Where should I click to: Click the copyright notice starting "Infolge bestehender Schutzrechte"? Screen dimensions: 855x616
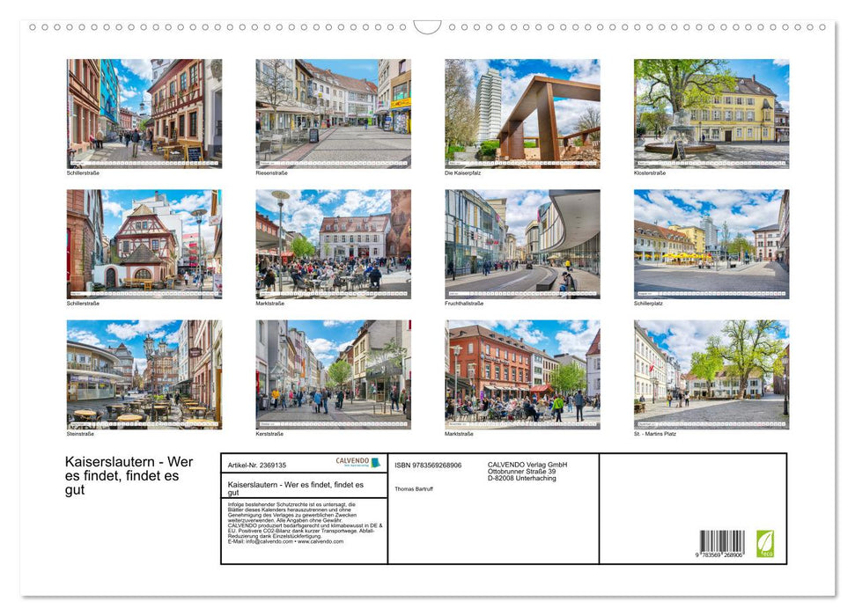point(291,512)
